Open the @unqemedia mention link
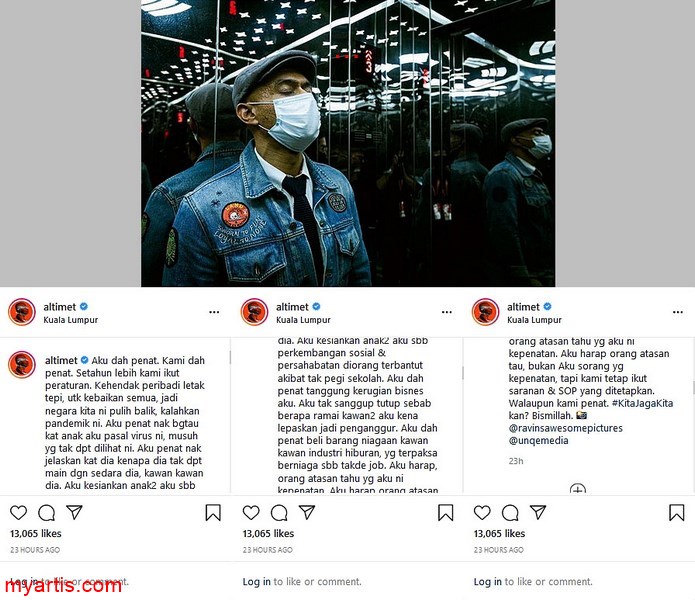 [x=539, y=440]
